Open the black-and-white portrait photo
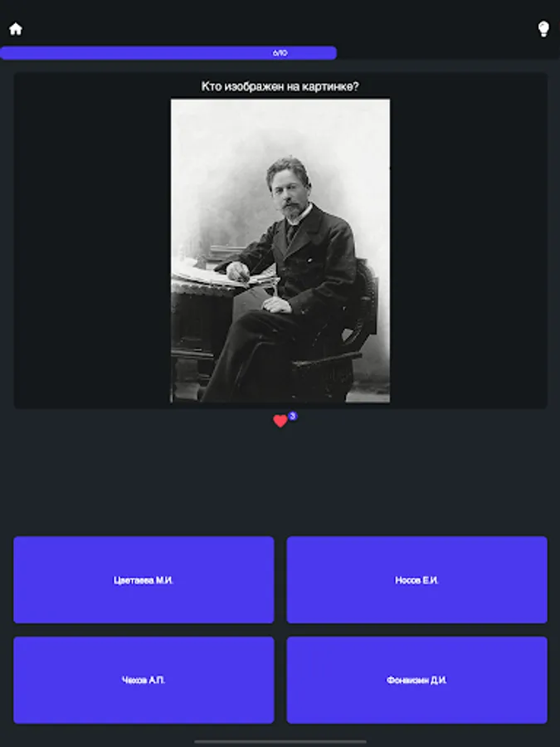The height and width of the screenshot is (747, 560). click(280, 251)
